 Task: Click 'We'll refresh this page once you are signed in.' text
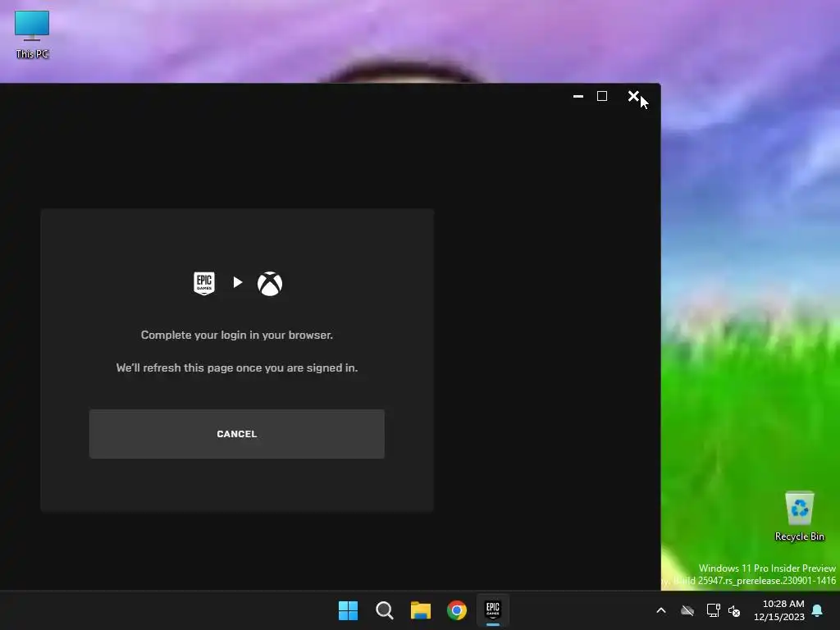tap(237, 368)
